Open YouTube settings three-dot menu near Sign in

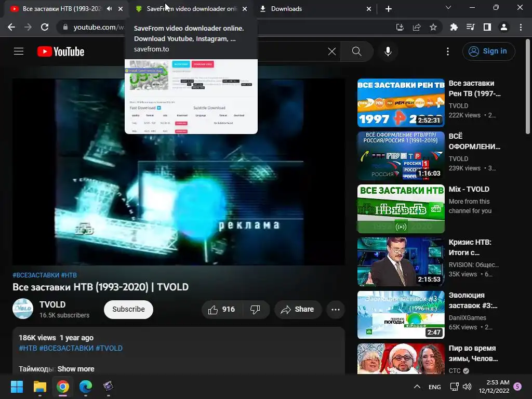[x=448, y=51]
